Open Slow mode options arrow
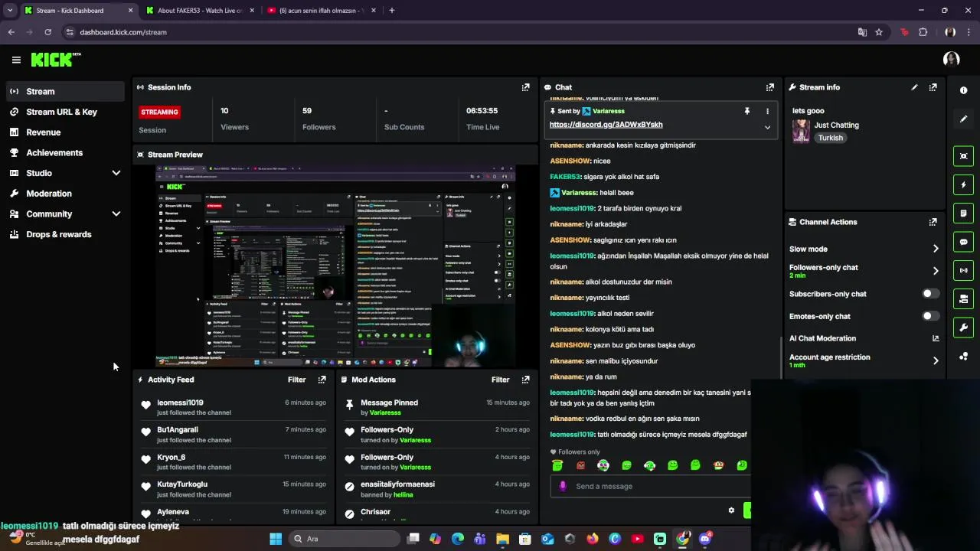980x551 pixels. 936,249
